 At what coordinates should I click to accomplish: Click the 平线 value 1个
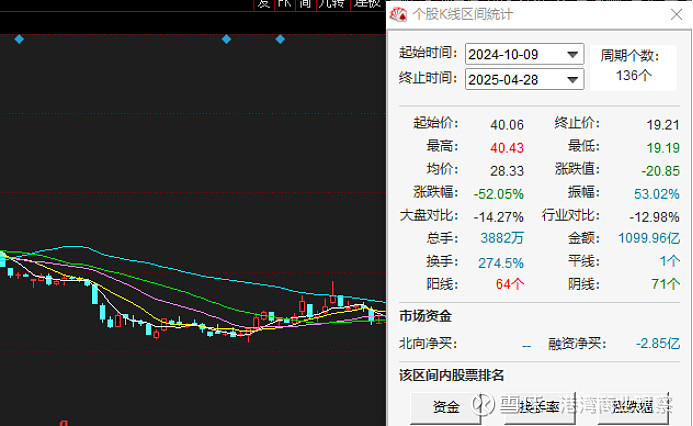coord(670,261)
